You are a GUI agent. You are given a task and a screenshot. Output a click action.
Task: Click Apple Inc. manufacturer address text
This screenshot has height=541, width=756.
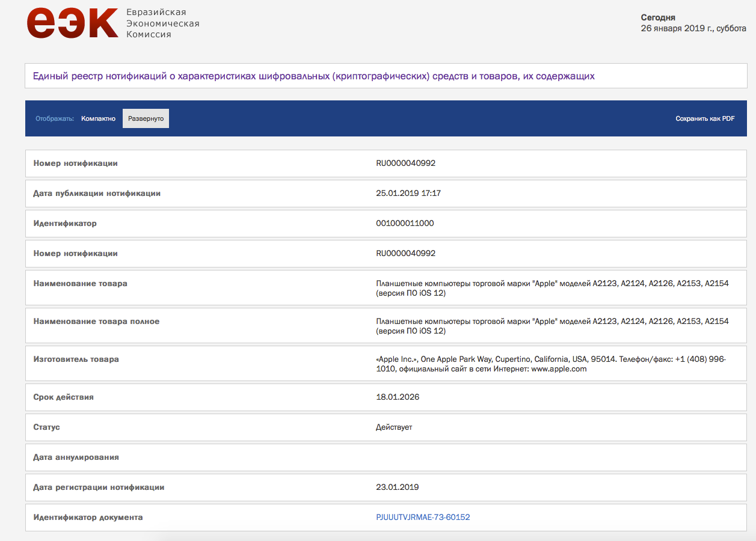pos(551,364)
